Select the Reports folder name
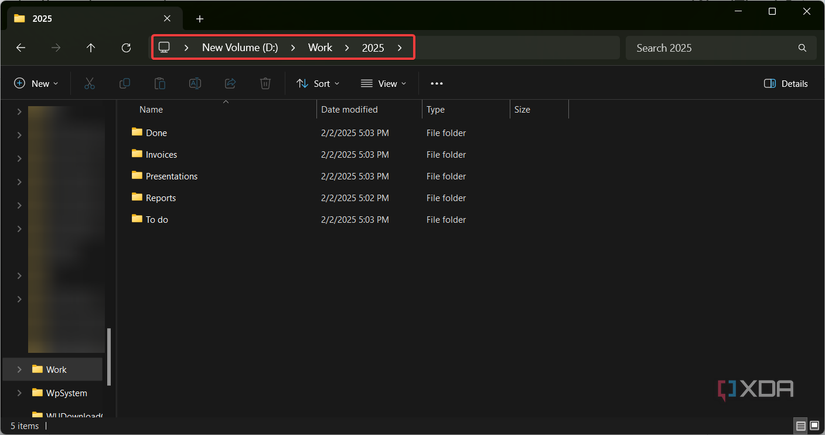Screen dimensions: 825x435 [161, 198]
